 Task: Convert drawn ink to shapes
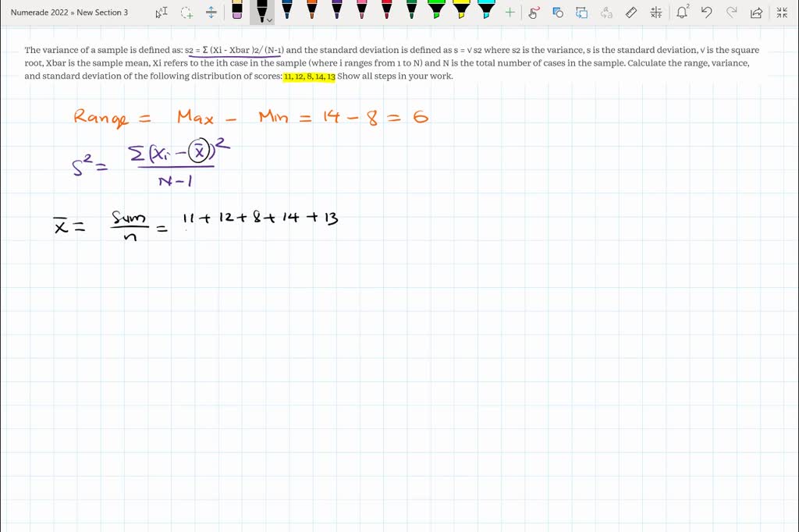pos(556,12)
